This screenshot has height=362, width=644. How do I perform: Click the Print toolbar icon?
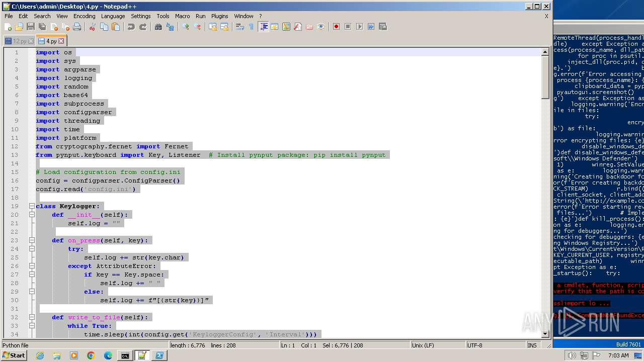click(x=77, y=27)
